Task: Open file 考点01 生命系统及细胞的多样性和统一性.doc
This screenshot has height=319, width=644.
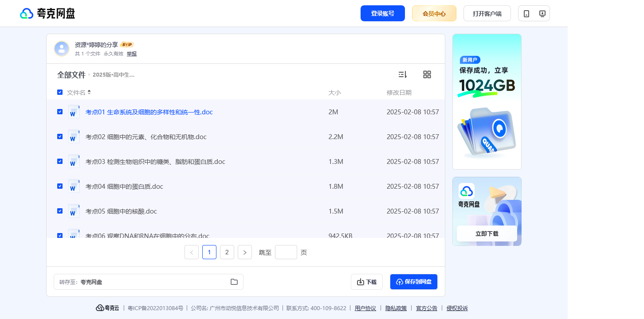Action: tap(149, 112)
